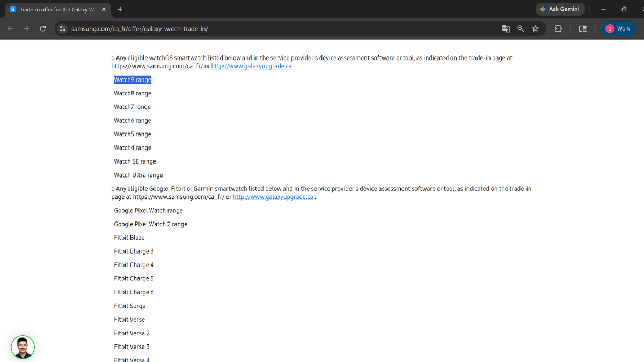Select the Trade-in offer for the Galaxy tab

point(58,9)
